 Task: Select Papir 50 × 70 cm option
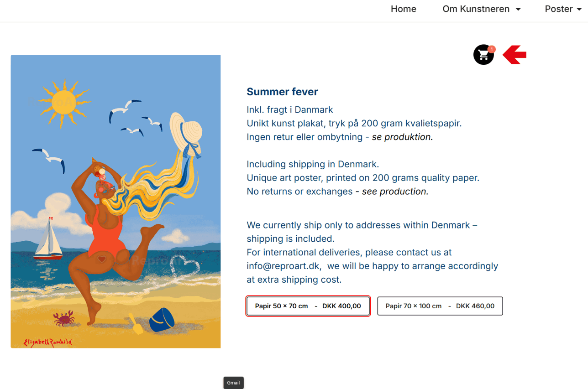[x=308, y=306]
